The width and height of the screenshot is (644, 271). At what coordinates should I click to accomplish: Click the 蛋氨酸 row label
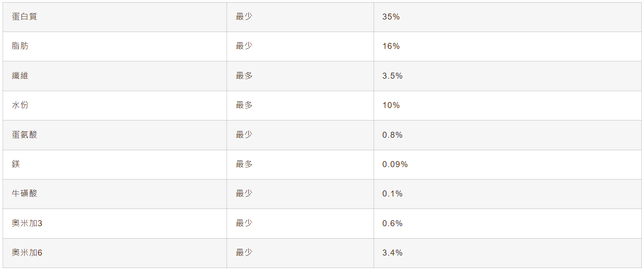click(25, 135)
